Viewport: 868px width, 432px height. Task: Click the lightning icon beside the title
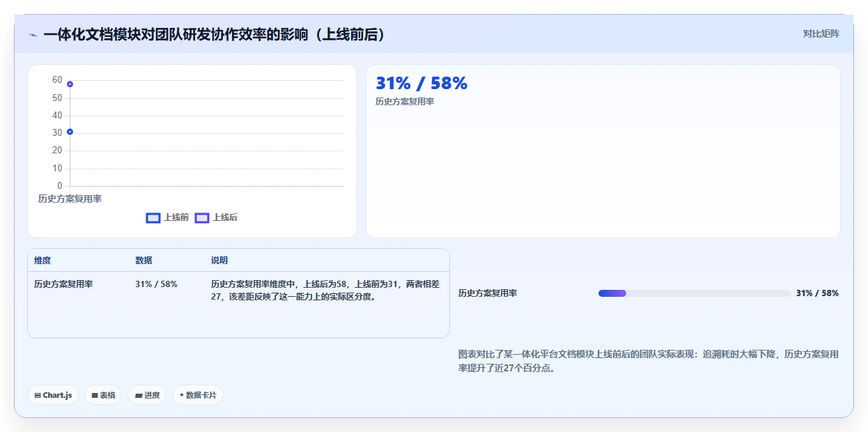tap(33, 35)
